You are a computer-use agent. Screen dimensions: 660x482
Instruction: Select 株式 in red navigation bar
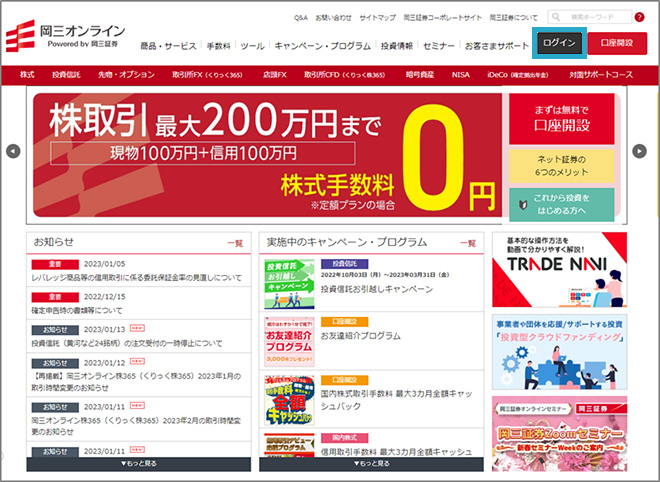coord(27,75)
